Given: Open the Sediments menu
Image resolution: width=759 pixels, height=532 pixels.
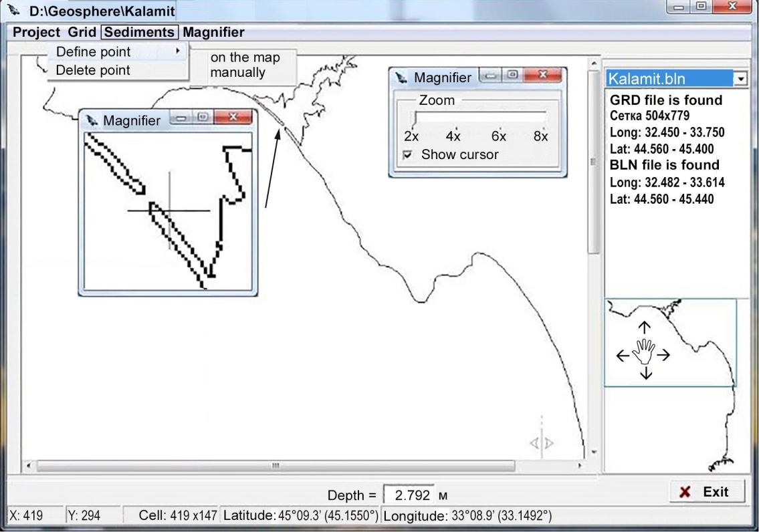Looking at the screenshot, I should (140, 32).
